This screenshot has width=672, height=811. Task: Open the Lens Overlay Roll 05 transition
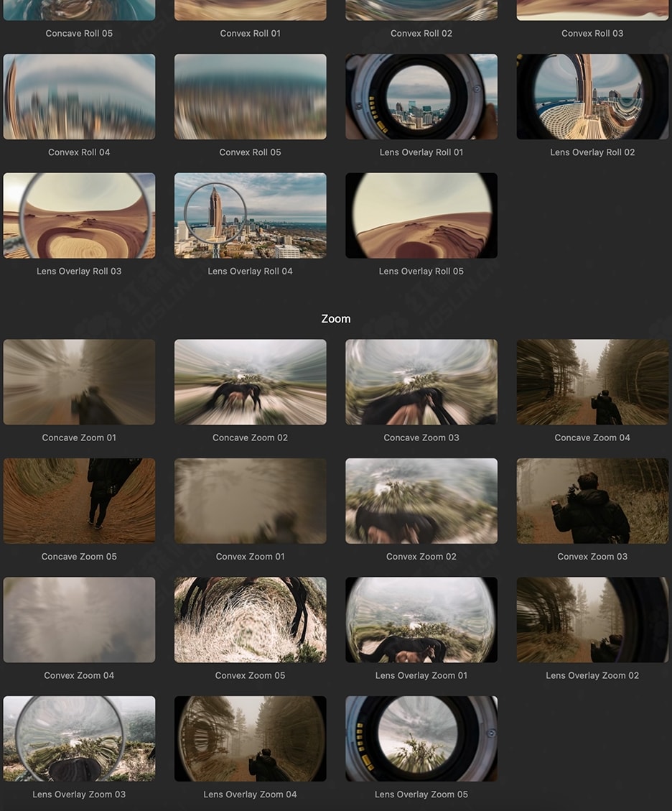(x=421, y=216)
